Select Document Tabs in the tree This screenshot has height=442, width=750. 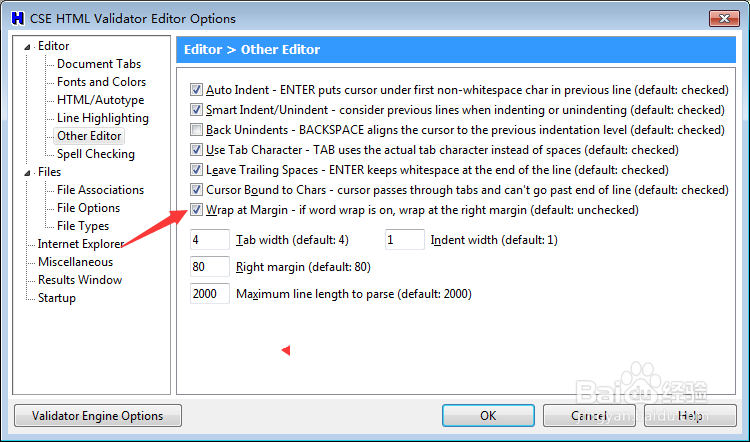click(x=98, y=64)
